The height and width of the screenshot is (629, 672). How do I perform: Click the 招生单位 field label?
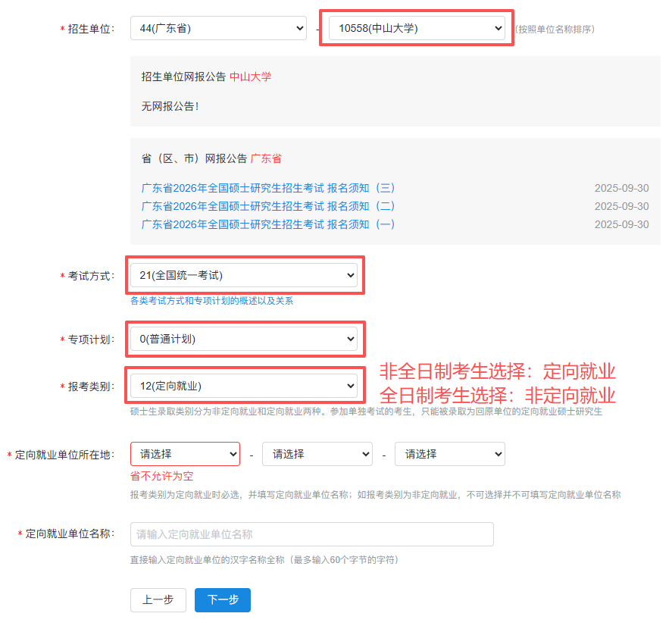click(89, 29)
